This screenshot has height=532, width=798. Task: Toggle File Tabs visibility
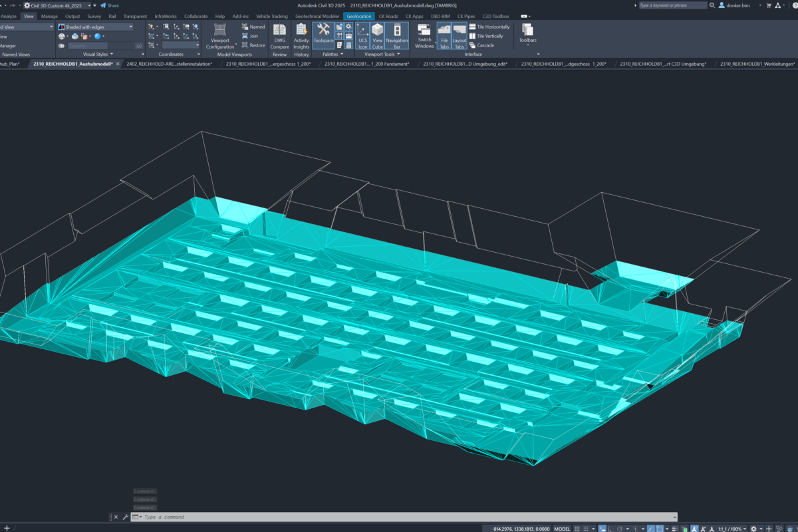[x=444, y=36]
